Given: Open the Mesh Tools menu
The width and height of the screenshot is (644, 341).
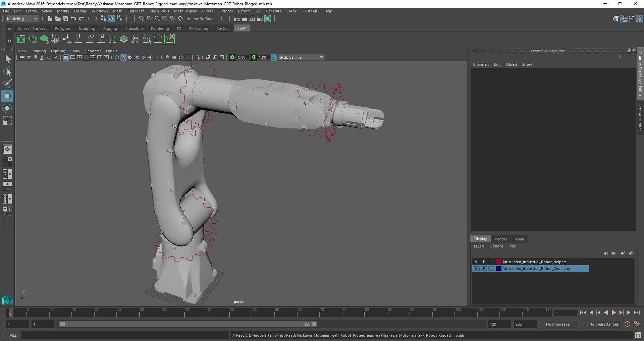Looking at the screenshot, I should 159,11.
